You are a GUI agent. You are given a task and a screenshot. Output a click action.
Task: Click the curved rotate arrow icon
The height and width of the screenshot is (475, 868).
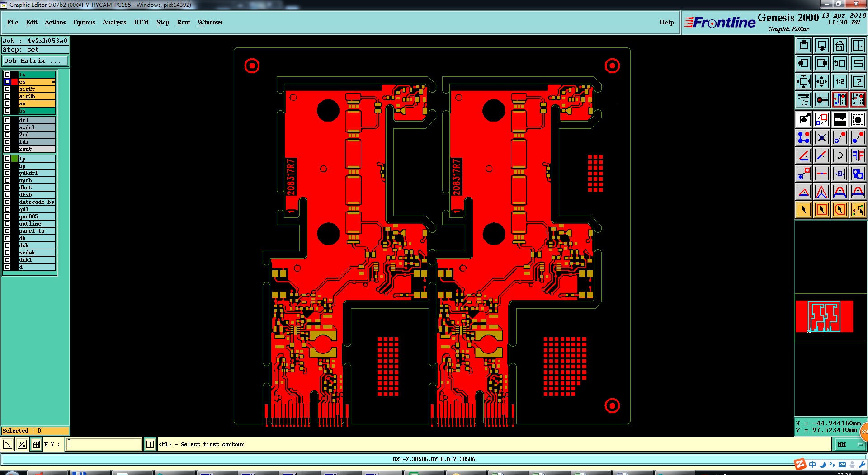[x=840, y=155]
